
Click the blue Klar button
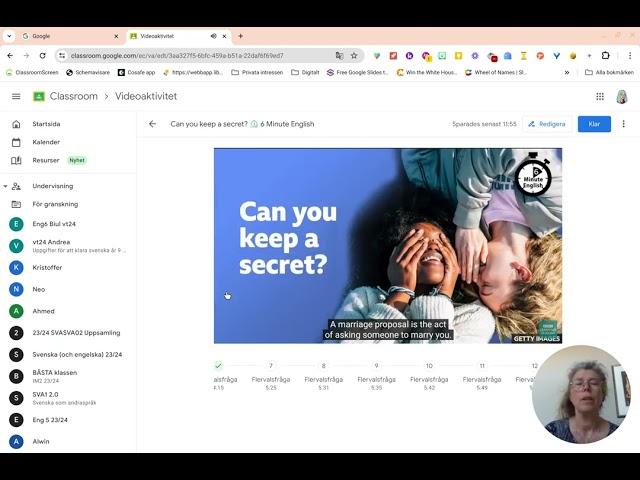594,124
